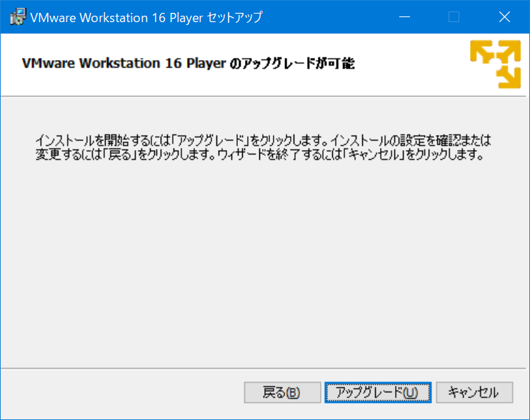Click the Upgrade (アップグレード) button
Image resolution: width=530 pixels, height=420 pixels.
pyautogui.click(x=377, y=392)
